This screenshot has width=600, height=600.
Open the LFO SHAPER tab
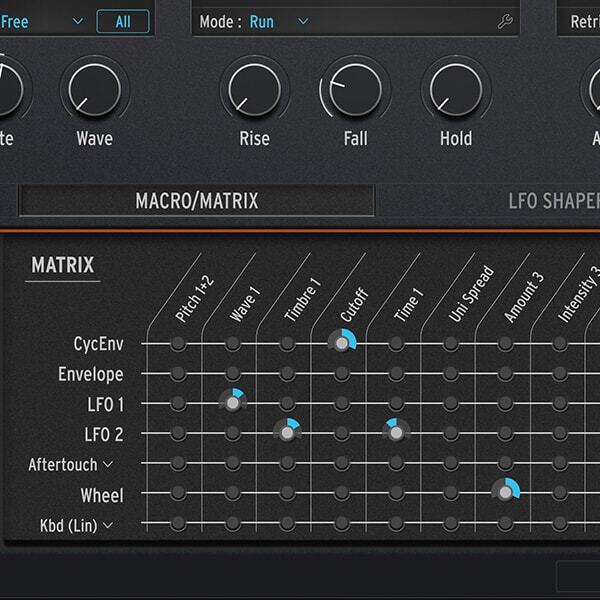(552, 201)
